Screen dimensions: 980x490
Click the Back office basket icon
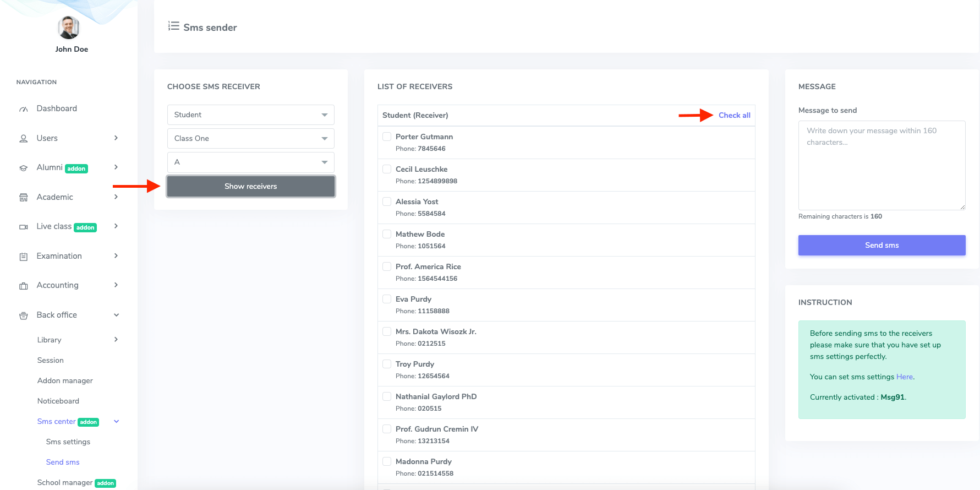tap(24, 315)
